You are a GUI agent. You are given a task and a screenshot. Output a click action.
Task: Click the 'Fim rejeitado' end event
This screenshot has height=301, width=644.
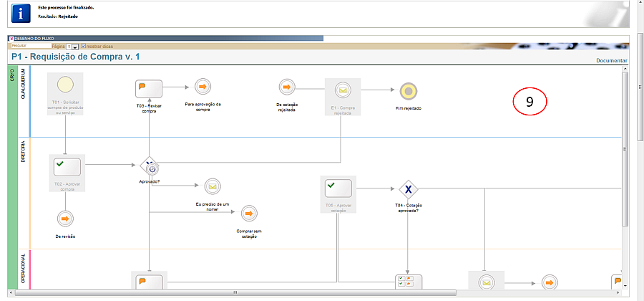click(409, 91)
